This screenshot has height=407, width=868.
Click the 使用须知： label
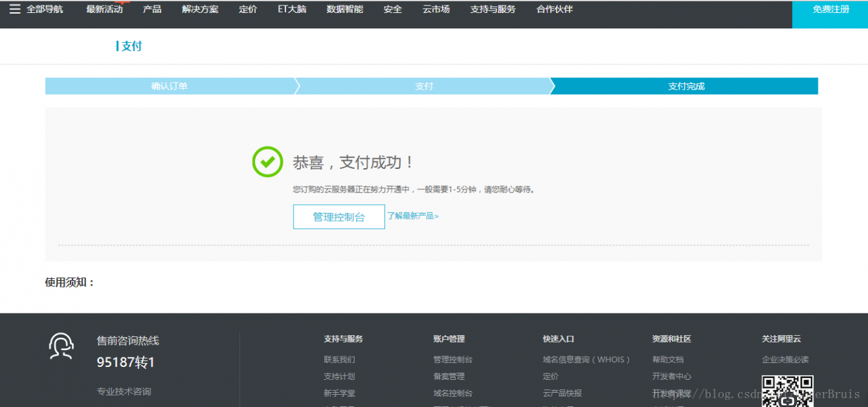pos(70,282)
